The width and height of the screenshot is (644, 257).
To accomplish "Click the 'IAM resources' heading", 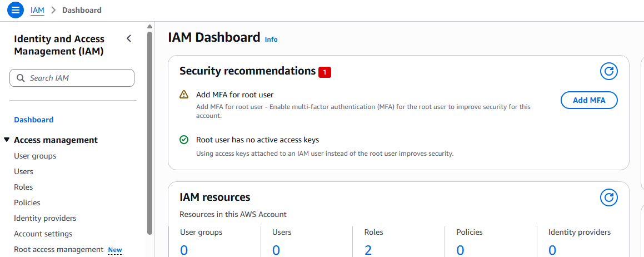I will coord(215,197).
